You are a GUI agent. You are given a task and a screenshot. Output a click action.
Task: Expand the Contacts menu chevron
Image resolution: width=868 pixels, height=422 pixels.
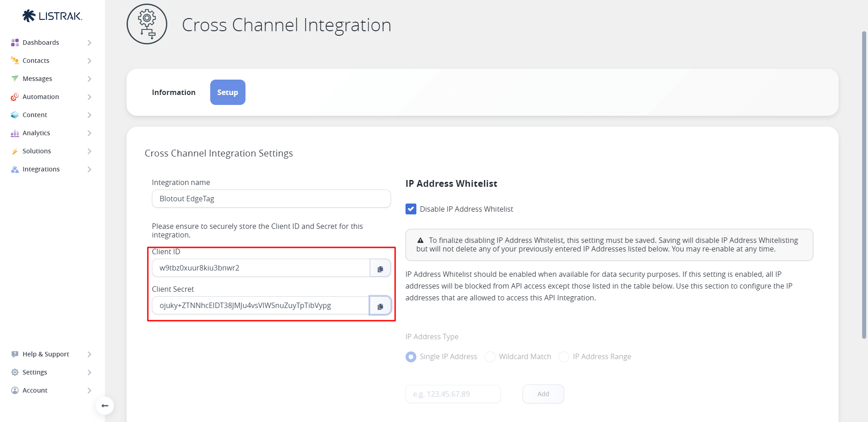[x=89, y=61]
